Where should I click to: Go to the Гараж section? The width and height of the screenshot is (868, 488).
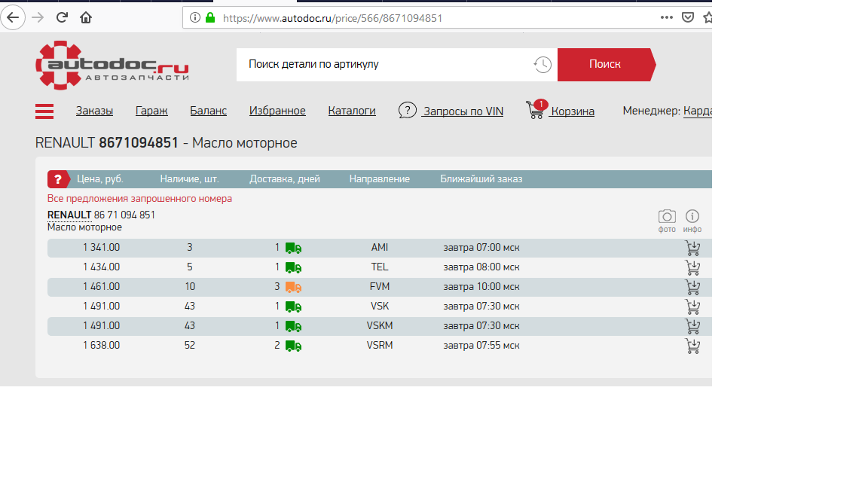[x=151, y=111]
